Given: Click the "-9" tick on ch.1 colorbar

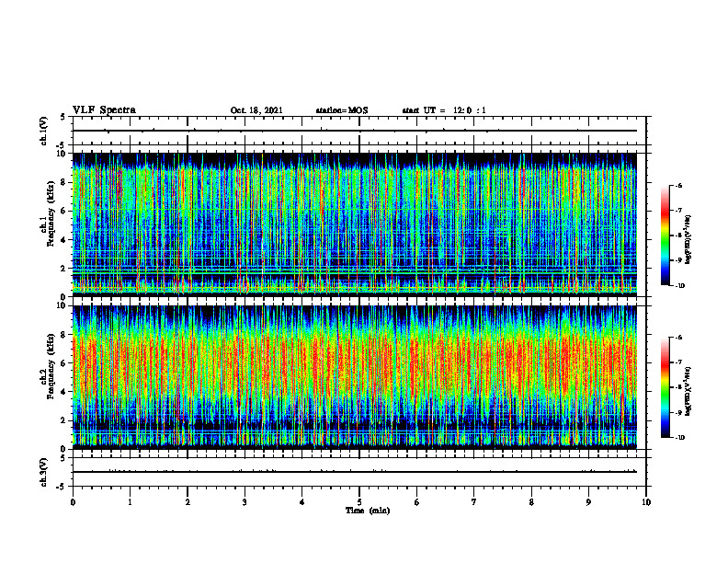Looking at the screenshot, I should point(678,260).
